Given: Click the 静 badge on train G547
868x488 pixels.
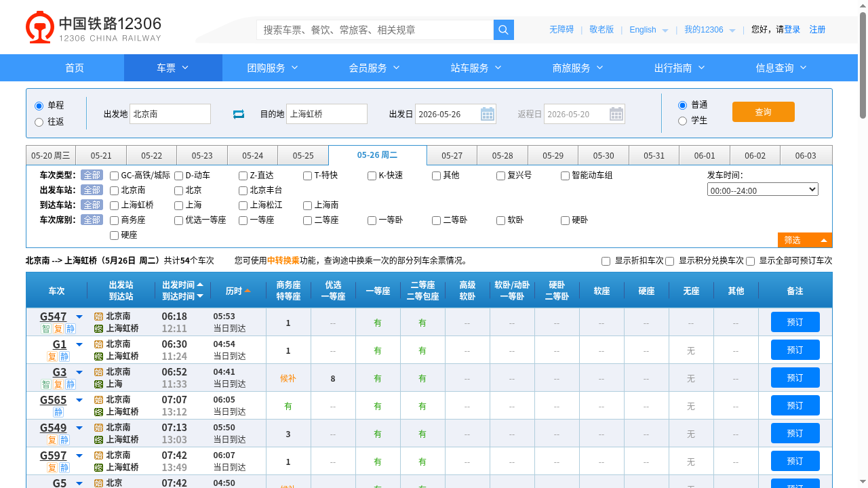Looking at the screenshot, I should [71, 329].
